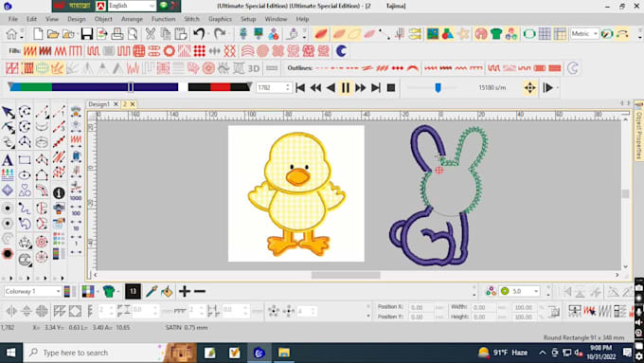Open the File menu
The width and height of the screenshot is (644, 363).
click(x=13, y=19)
